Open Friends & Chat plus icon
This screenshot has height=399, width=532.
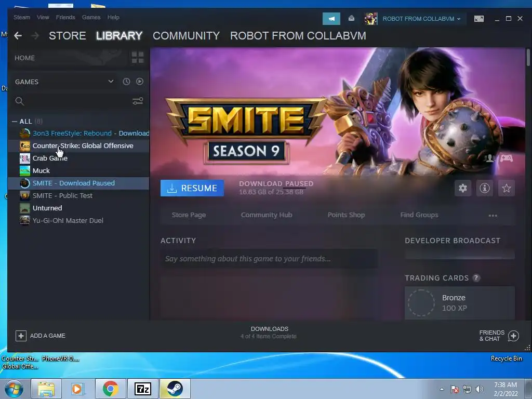(x=513, y=336)
